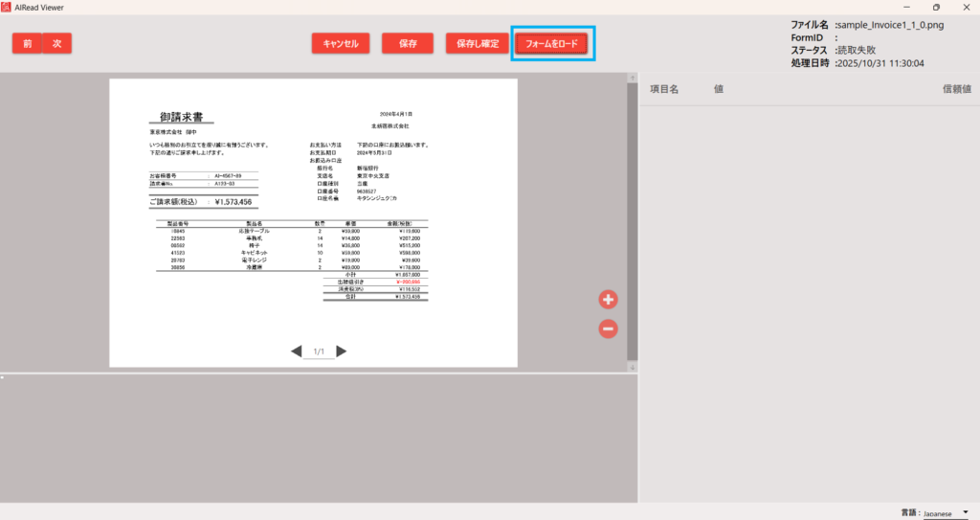
Task: Load the form with フォームをロード
Action: click(552, 44)
